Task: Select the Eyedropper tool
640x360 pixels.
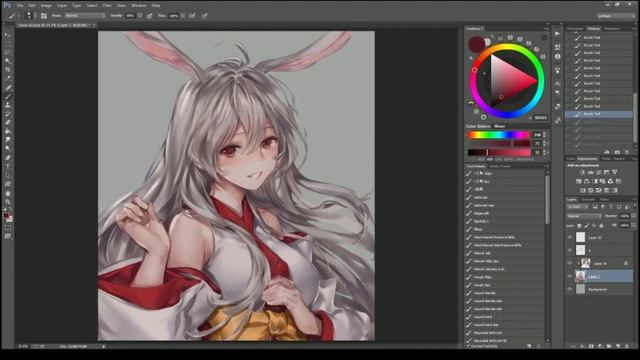Action: [x=8, y=78]
